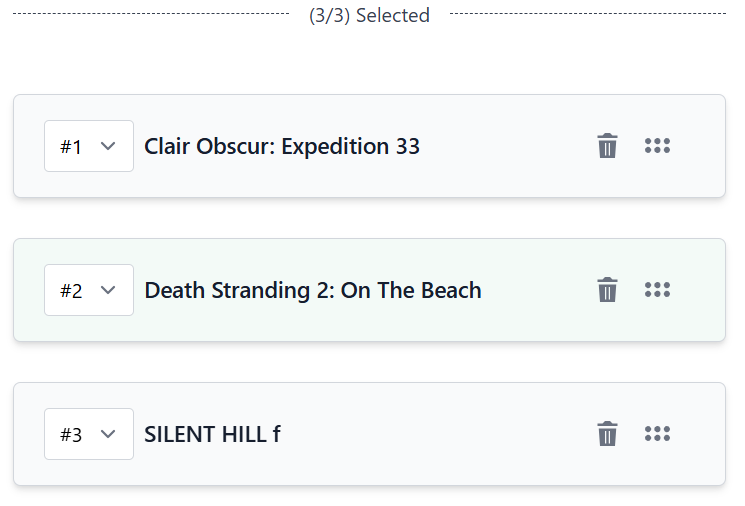Select the Clair Obscur: Expedition 33 title
Screen dimensions: 745x506
[x=282, y=146]
